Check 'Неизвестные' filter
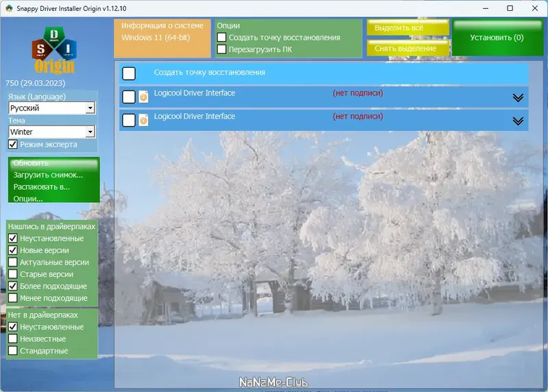 pyautogui.click(x=13, y=339)
